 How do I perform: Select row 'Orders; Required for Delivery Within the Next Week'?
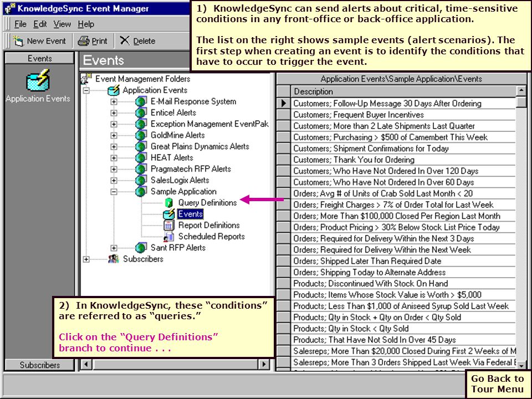point(403,250)
